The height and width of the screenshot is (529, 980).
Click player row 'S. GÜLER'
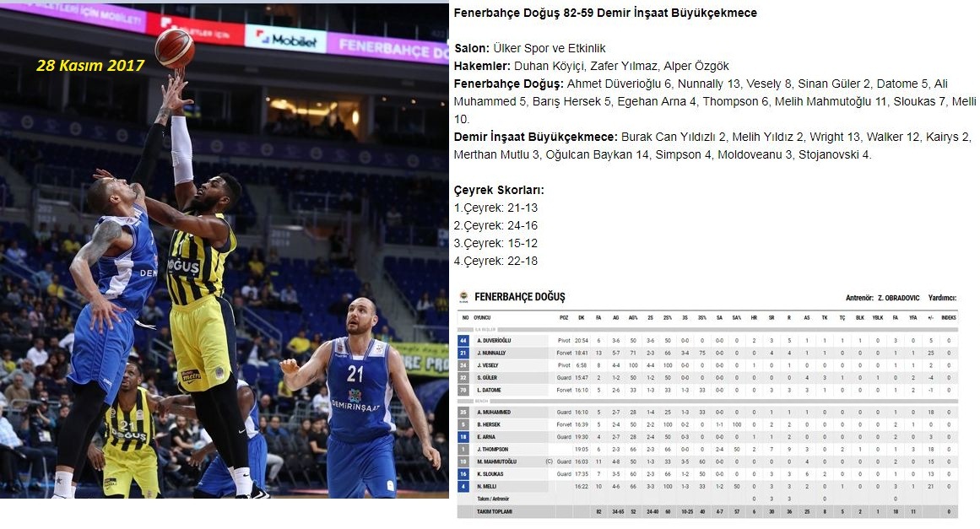coord(707,378)
